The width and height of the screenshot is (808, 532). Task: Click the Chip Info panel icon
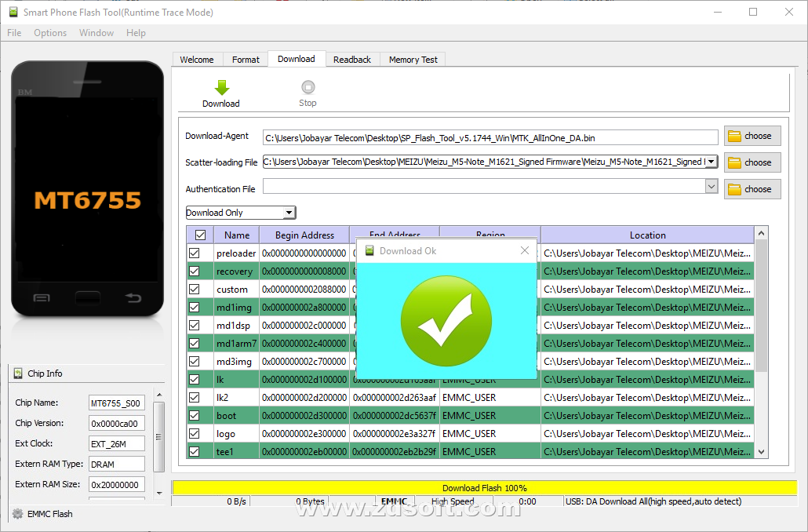coord(17,373)
